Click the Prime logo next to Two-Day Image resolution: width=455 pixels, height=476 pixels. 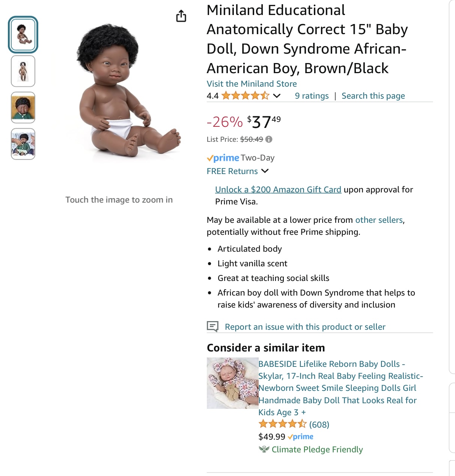[223, 158]
